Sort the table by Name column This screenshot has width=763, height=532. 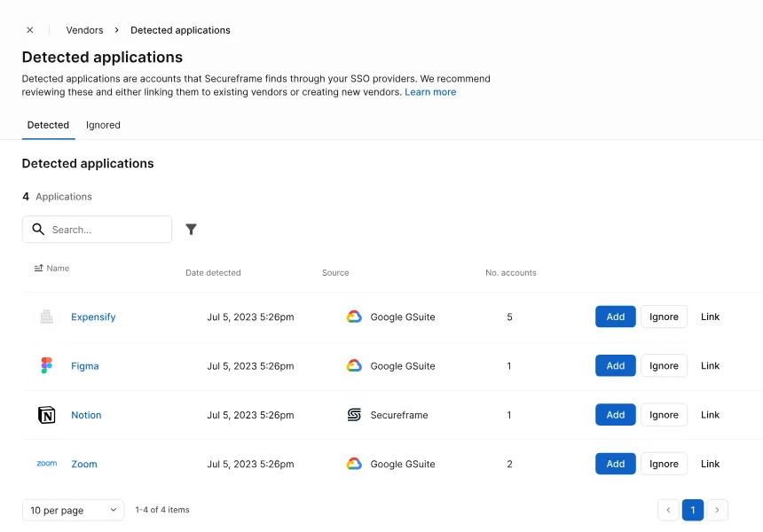(x=51, y=268)
